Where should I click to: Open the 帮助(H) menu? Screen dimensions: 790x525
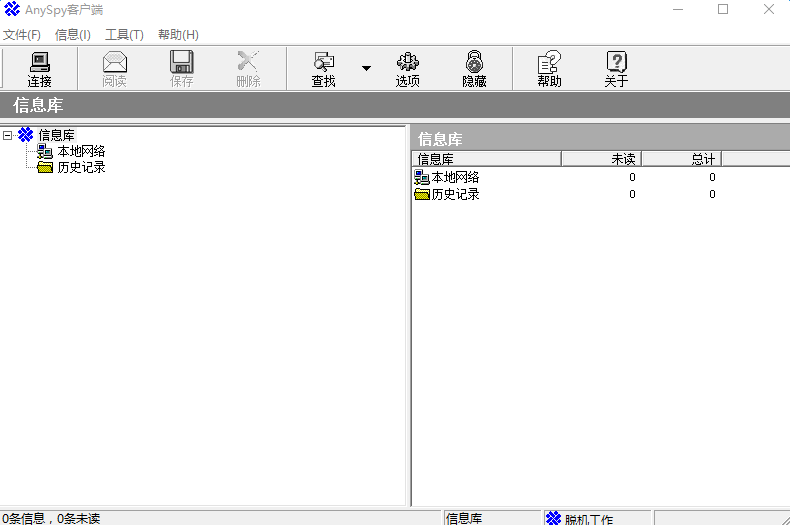point(178,35)
